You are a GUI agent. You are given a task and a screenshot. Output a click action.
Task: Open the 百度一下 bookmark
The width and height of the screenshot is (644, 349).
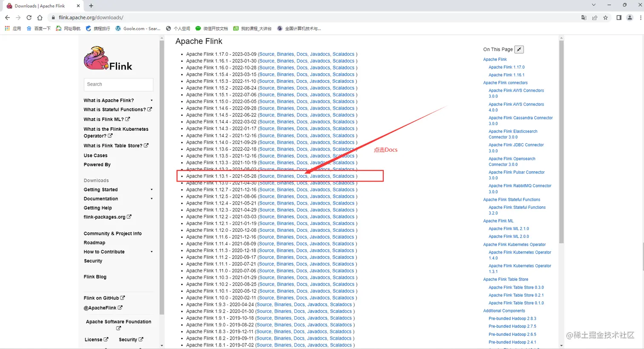tap(38, 29)
